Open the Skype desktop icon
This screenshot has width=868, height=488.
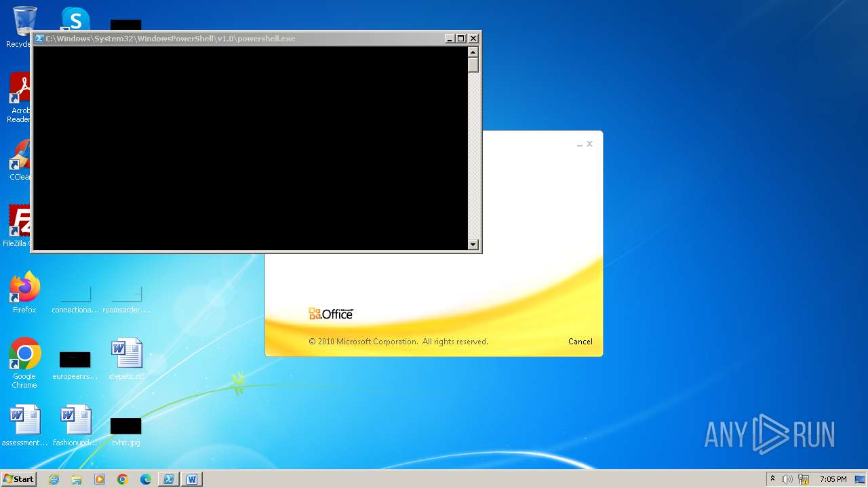coord(75,20)
